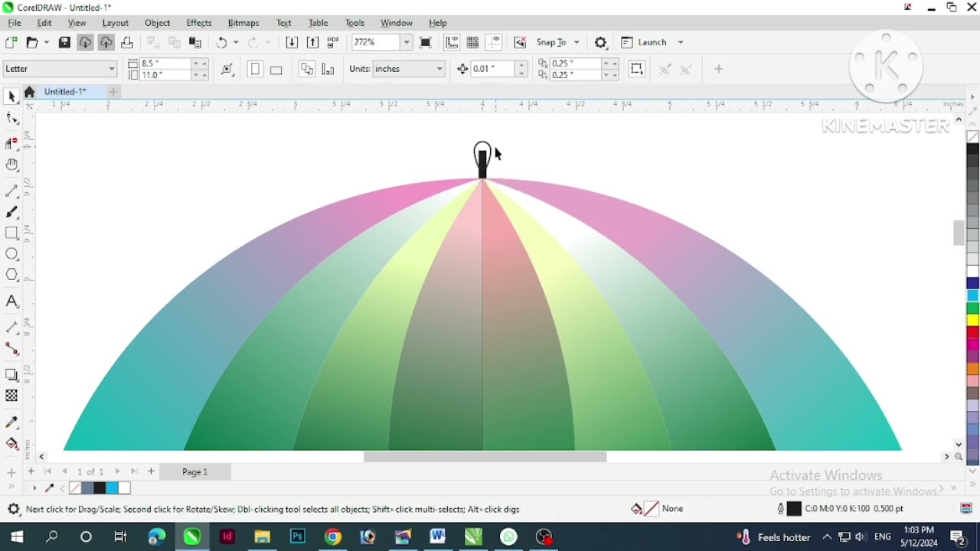Open the zoom level dropdown showing 272%
980x551 pixels.
(x=407, y=43)
